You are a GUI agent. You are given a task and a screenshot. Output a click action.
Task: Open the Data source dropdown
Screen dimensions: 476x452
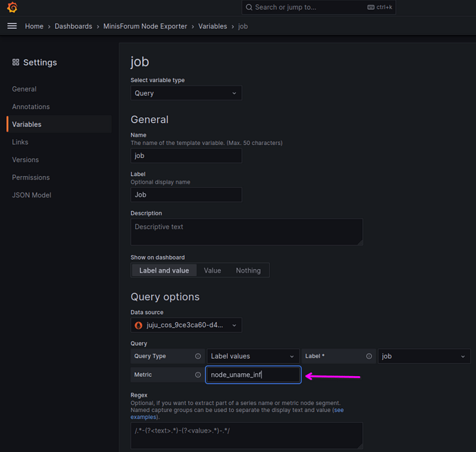(186, 325)
